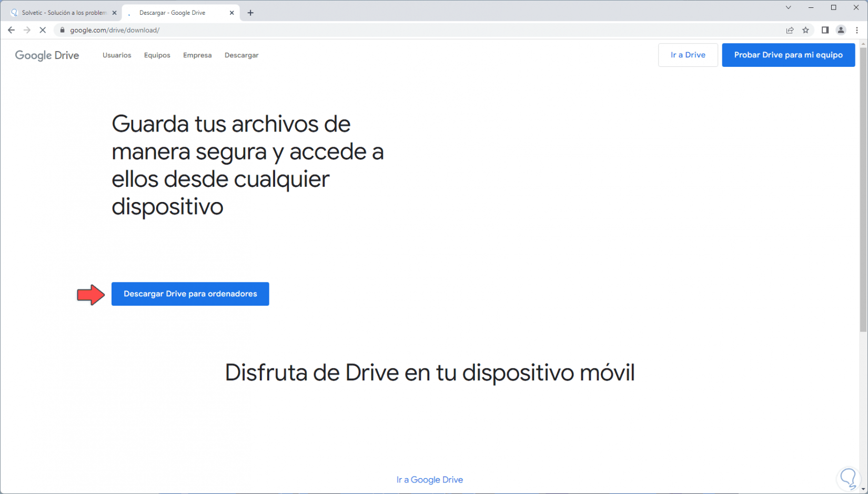Close the Descargar - Google Drive tab
The width and height of the screenshot is (868, 494).
pyautogui.click(x=231, y=13)
